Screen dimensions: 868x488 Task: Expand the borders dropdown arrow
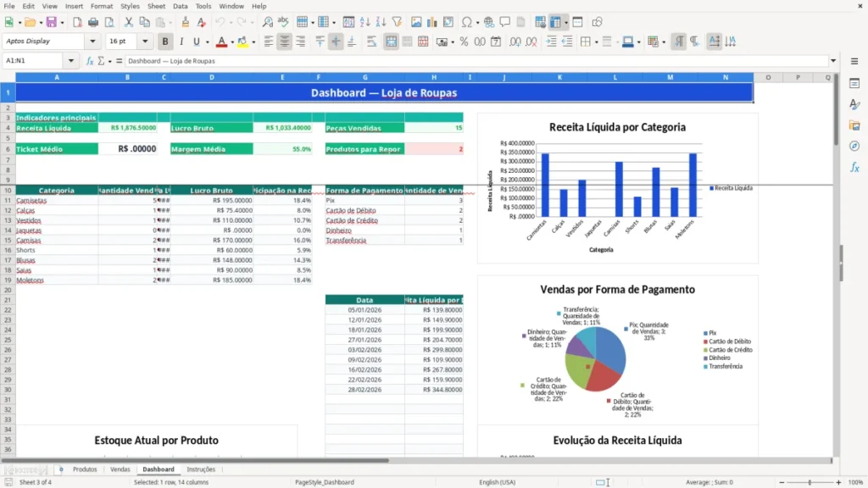(x=596, y=42)
